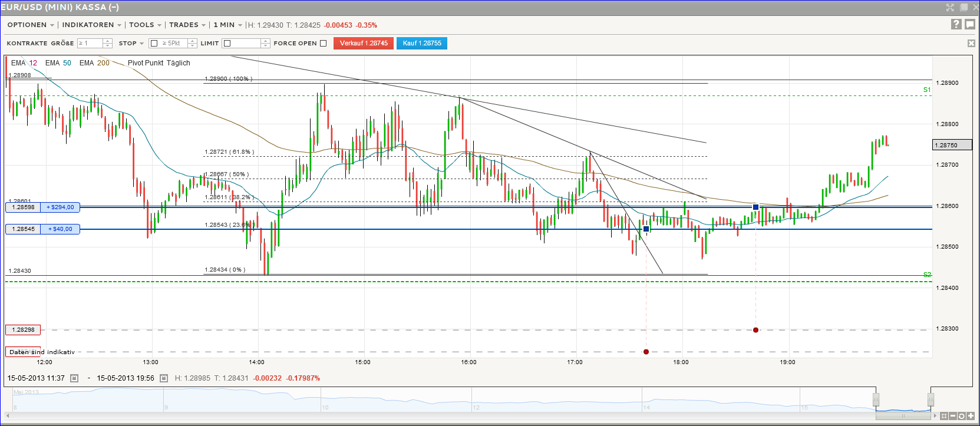Click the 1.28430 level label
Screen dimensions: 980x426
point(20,271)
